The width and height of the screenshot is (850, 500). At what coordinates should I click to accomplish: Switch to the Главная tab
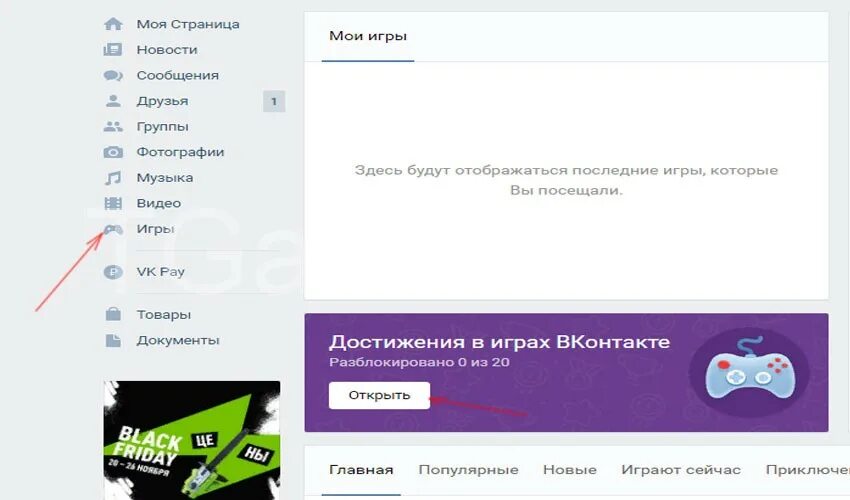point(361,470)
